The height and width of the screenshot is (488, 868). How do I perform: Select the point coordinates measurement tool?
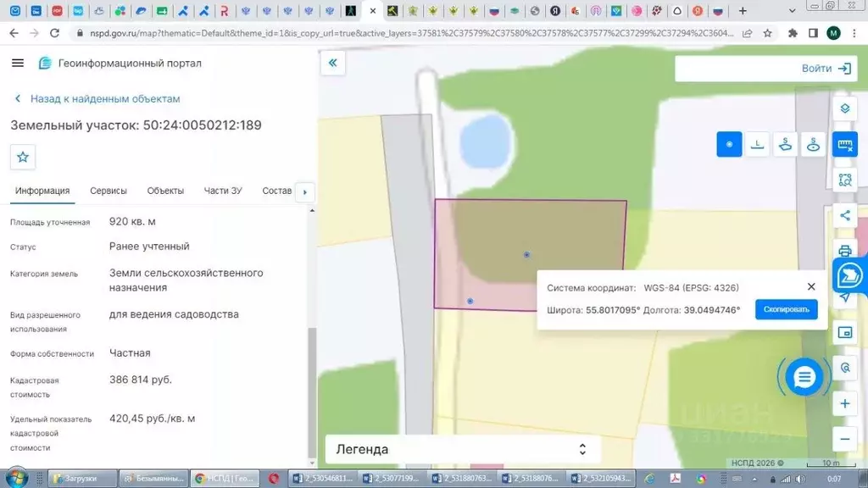pos(729,144)
